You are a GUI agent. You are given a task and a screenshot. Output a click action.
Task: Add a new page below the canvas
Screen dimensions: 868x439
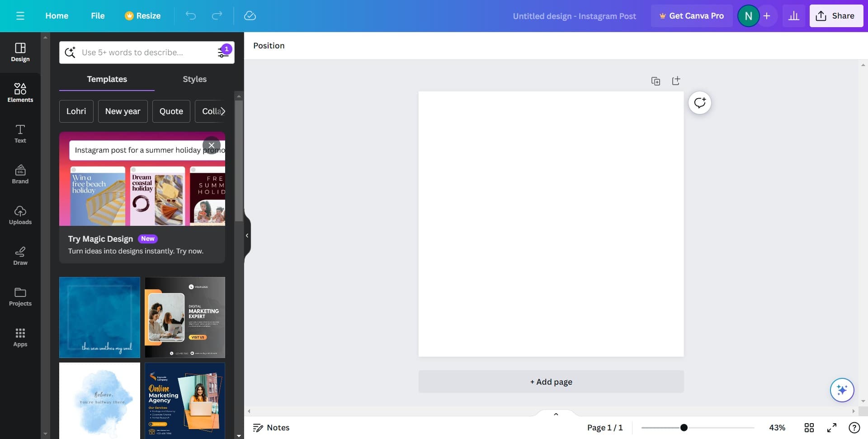click(x=551, y=382)
